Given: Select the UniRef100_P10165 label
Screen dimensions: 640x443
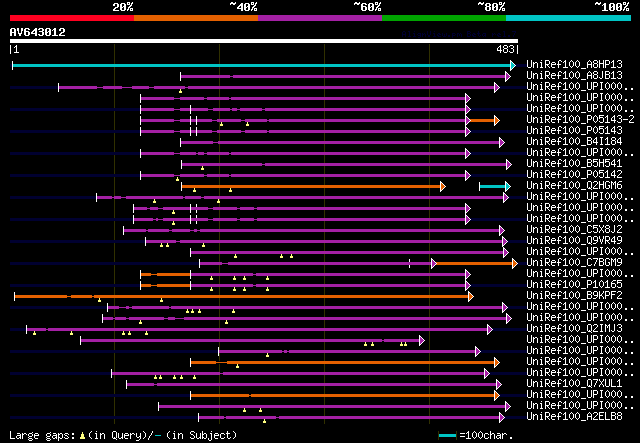Looking at the screenshot, I should pos(574,285).
